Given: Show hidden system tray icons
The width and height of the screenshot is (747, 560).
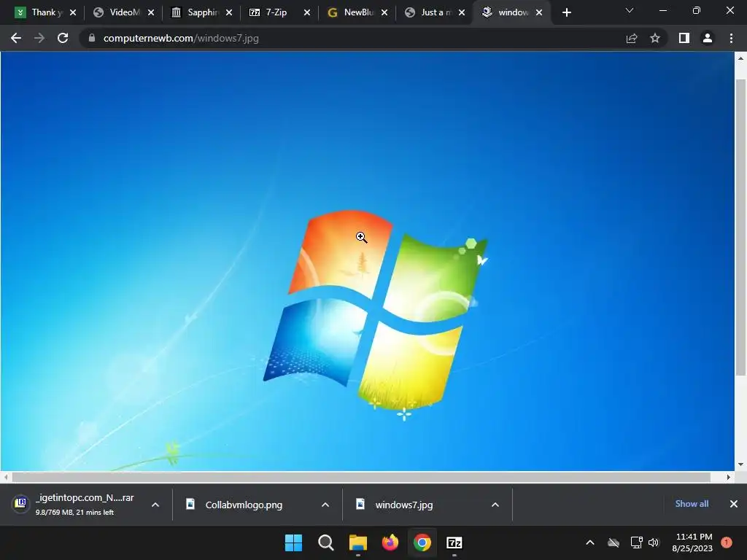Looking at the screenshot, I should [x=589, y=542].
